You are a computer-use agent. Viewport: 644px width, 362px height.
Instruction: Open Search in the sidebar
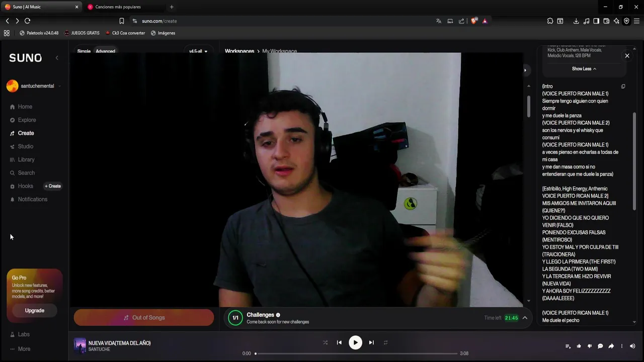[x=22, y=172]
